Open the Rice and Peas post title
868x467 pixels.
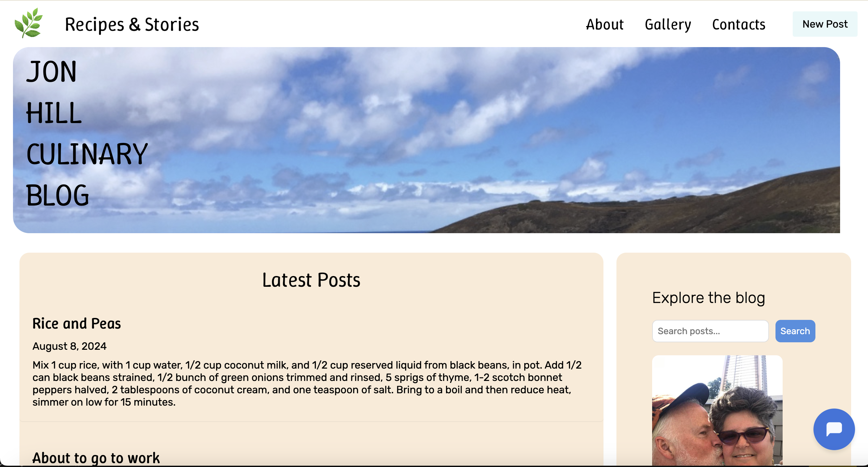pos(77,323)
